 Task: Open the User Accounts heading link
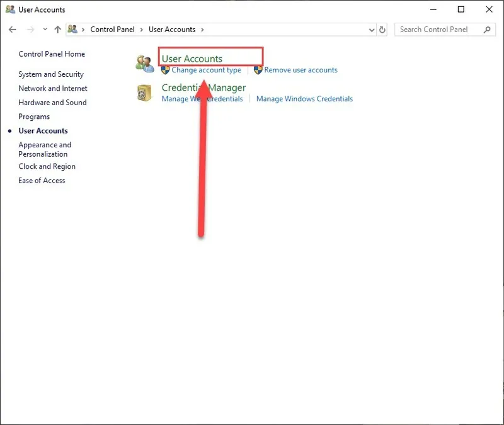point(192,59)
